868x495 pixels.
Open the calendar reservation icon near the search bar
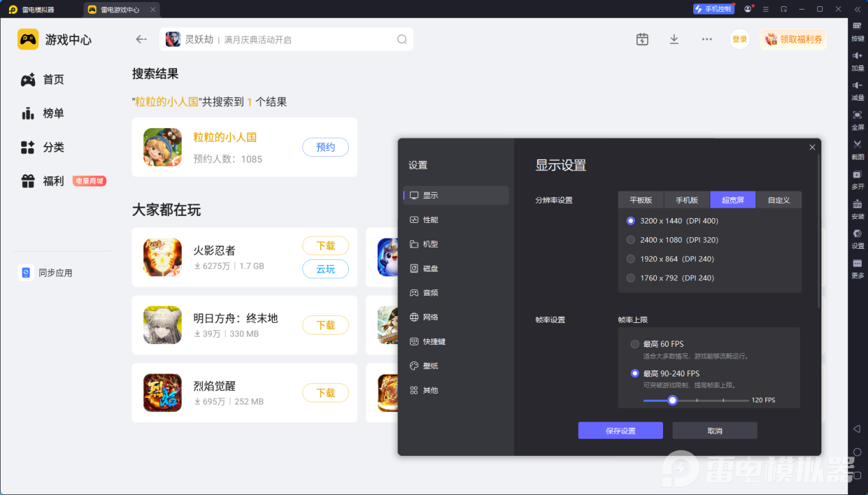[642, 39]
